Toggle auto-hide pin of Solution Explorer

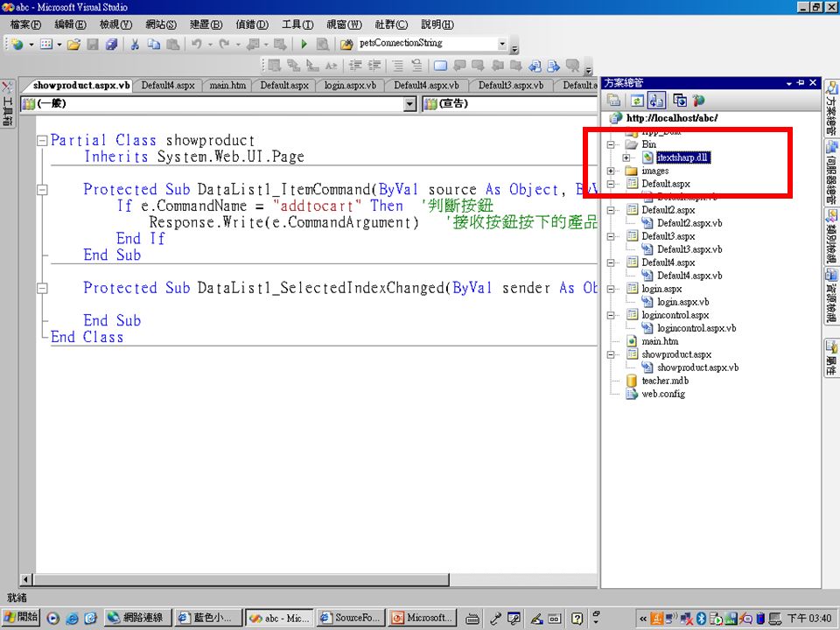tap(801, 83)
